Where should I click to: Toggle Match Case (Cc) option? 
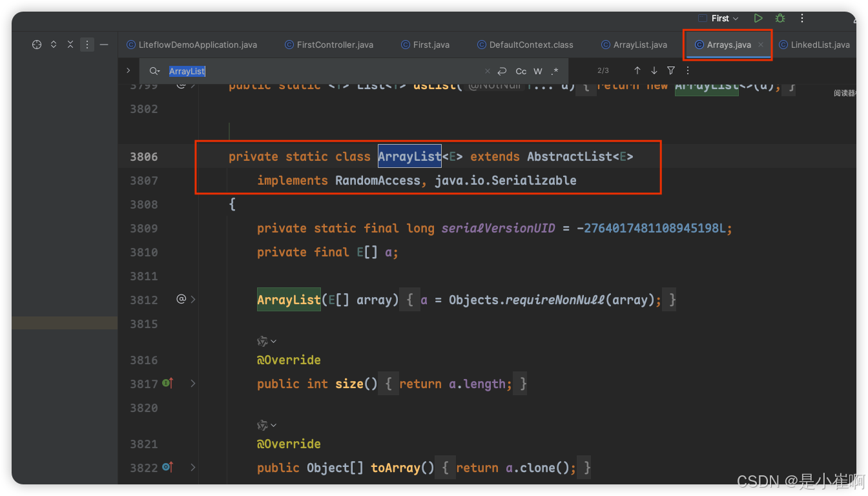pyautogui.click(x=521, y=71)
